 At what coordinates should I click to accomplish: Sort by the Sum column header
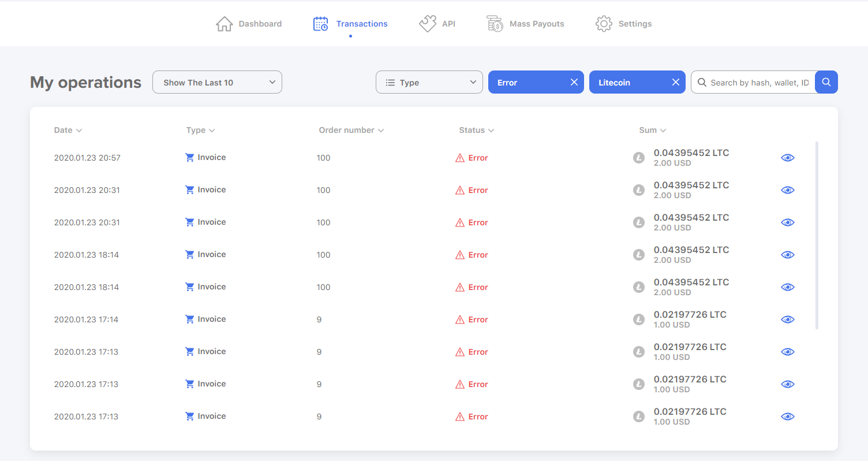[x=653, y=130]
